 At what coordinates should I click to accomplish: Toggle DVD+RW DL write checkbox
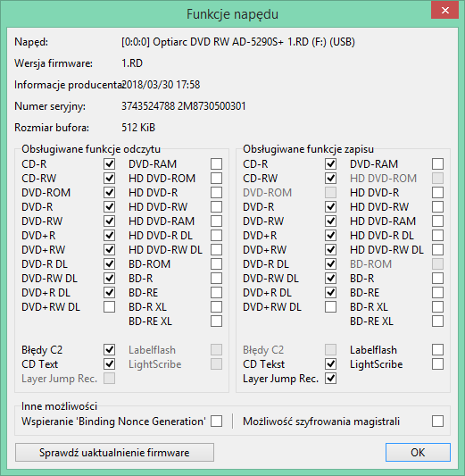(330, 307)
